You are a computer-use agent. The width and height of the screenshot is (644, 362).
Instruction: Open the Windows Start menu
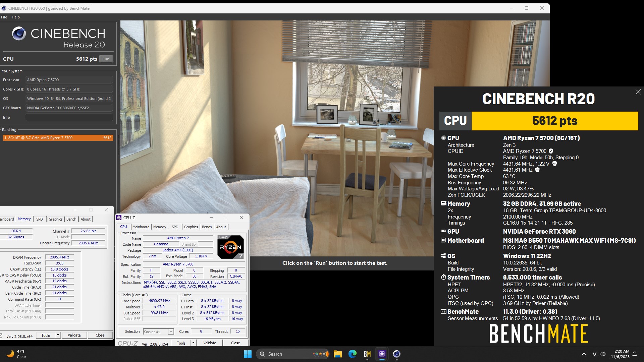(x=248, y=354)
